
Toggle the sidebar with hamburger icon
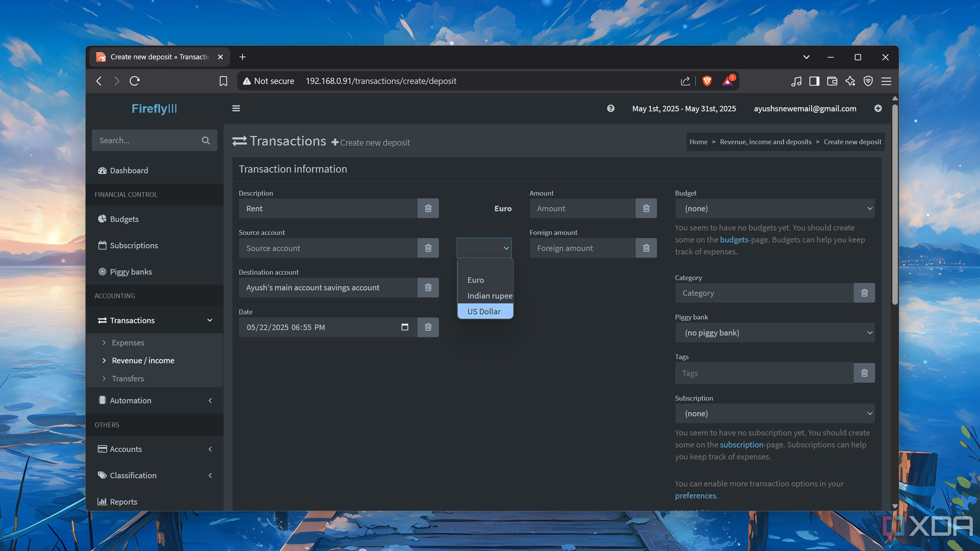pyautogui.click(x=236, y=108)
